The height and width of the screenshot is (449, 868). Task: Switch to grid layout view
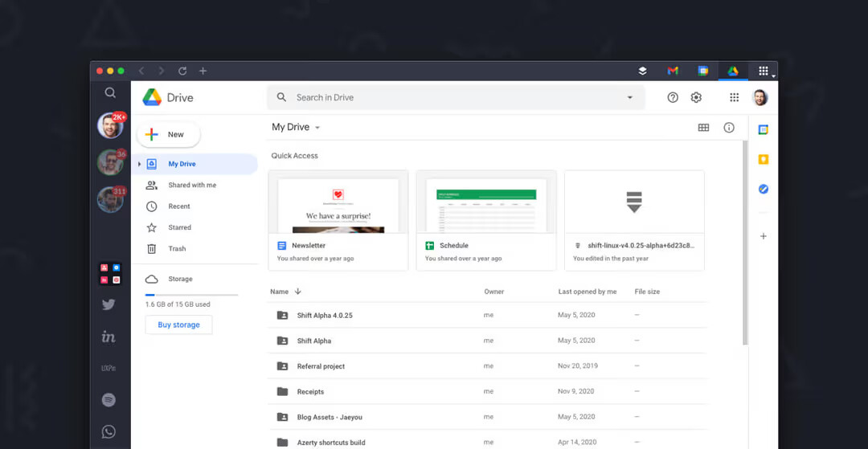[x=703, y=128]
